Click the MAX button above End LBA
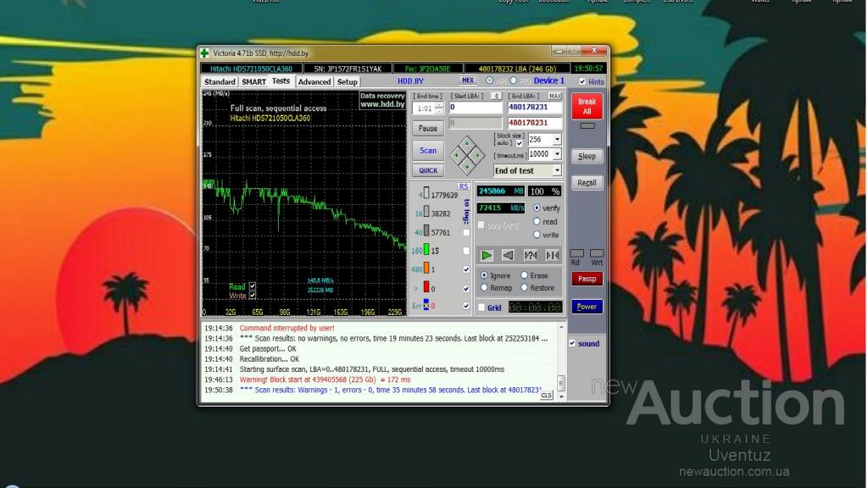868x488 pixels. tap(554, 96)
